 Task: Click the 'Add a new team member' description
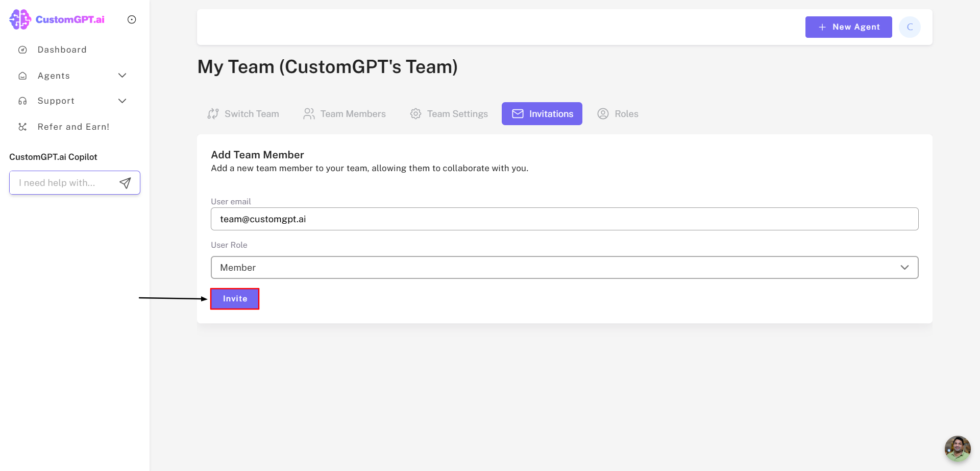click(370, 169)
